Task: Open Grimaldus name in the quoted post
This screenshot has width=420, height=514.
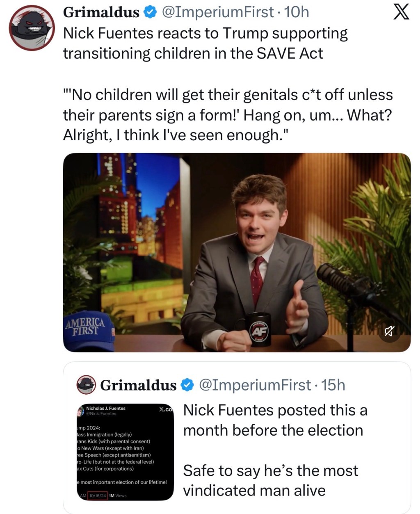Action: coord(138,385)
